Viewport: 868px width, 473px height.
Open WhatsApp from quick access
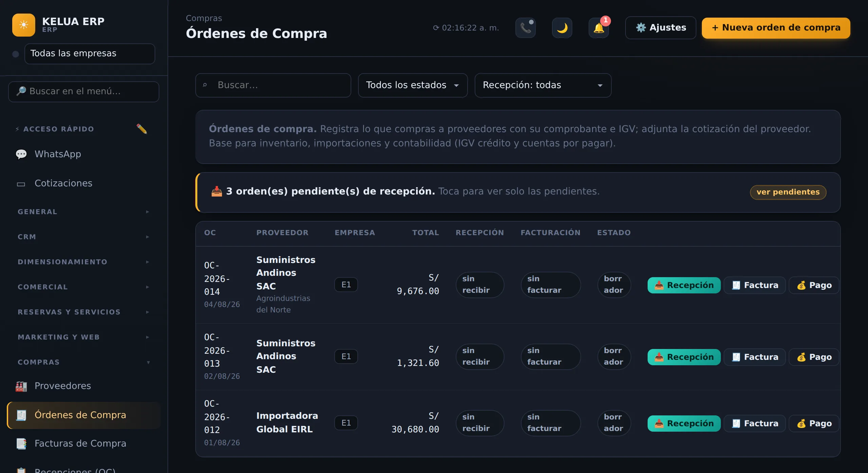[83, 154]
